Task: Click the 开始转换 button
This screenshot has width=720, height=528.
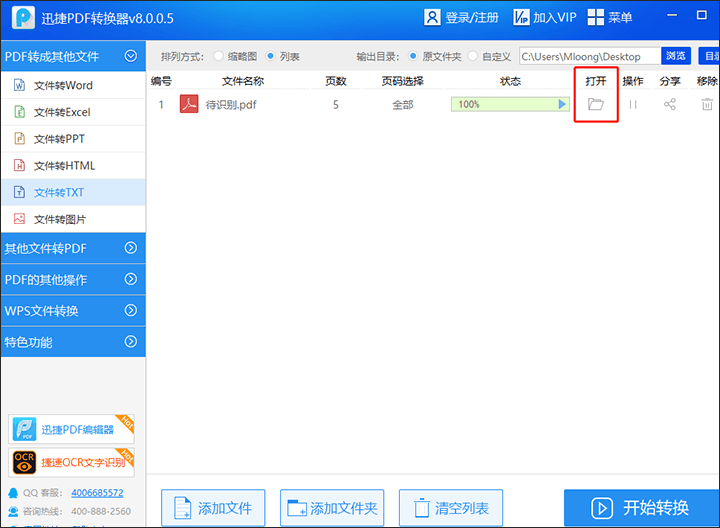Action: pyautogui.click(x=641, y=508)
